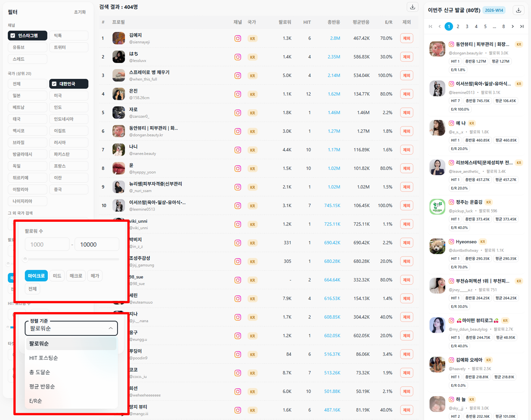This screenshot has height=420, width=531.
Task: Go to page 8 of new discoveries
Action: coord(503,27)
